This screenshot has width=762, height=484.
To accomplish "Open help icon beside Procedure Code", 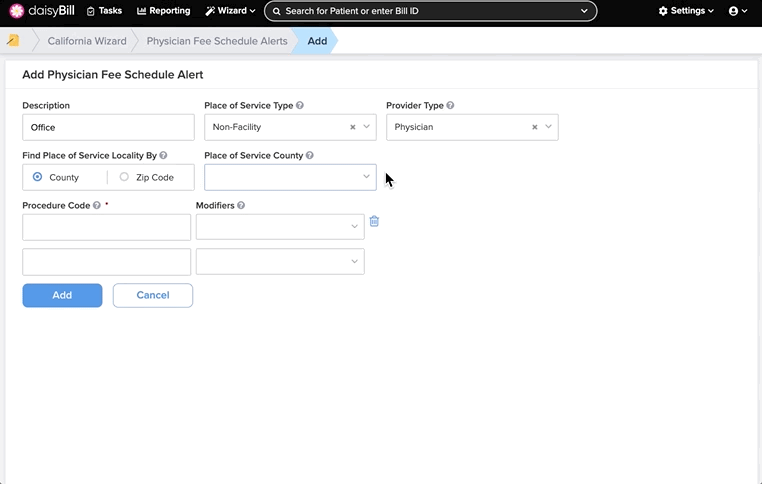I will click(x=97, y=206).
